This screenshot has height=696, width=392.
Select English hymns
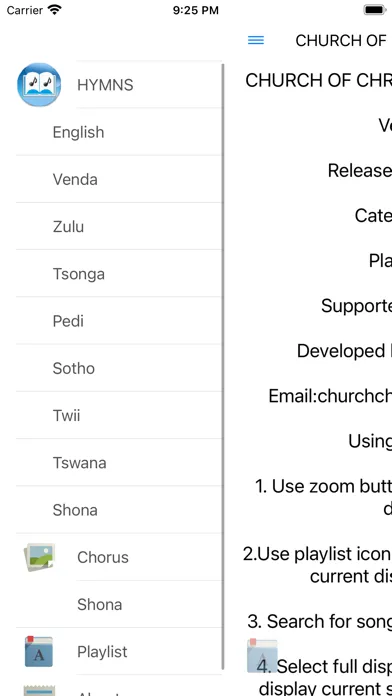pos(119,132)
